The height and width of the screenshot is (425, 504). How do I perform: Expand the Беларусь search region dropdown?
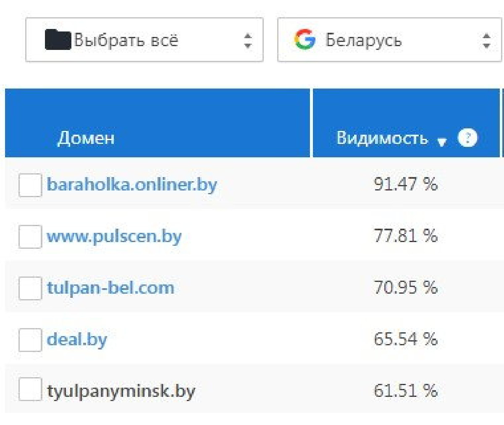tap(390, 40)
